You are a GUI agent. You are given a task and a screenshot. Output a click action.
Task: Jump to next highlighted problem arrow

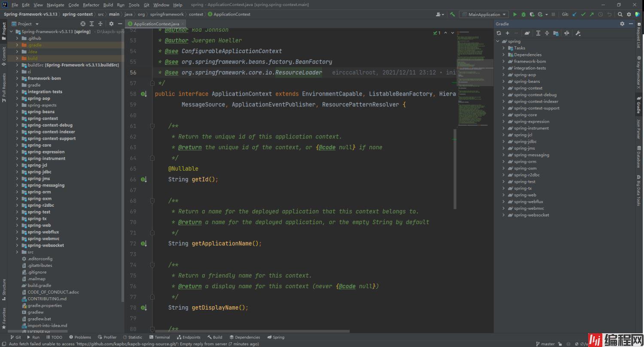[x=452, y=33]
